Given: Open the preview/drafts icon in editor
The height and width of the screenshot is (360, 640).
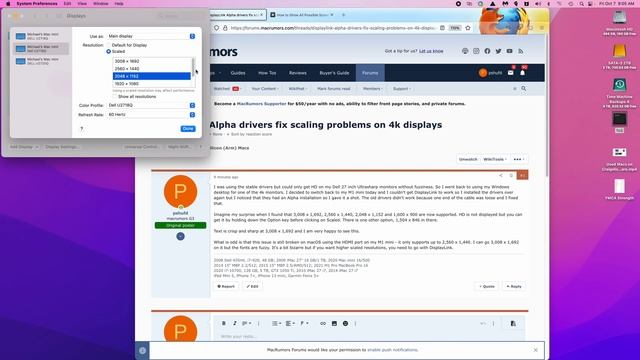Looking at the screenshot, I should (x=513, y=323).
